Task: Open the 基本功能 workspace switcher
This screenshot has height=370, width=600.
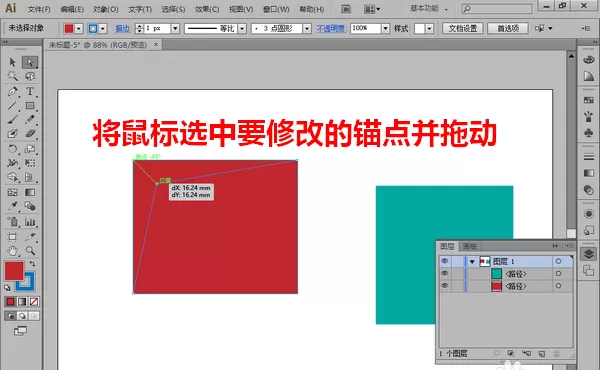Action: pyautogui.click(x=429, y=8)
